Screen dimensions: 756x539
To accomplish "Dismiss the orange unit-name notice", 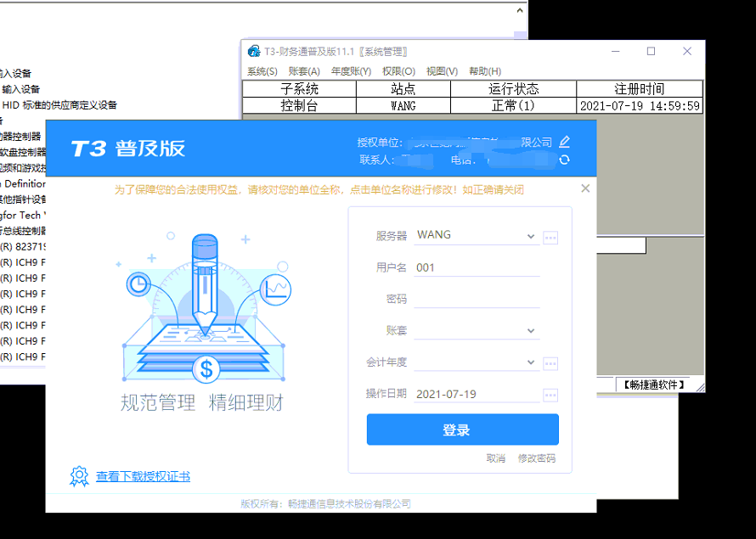I will (x=585, y=188).
